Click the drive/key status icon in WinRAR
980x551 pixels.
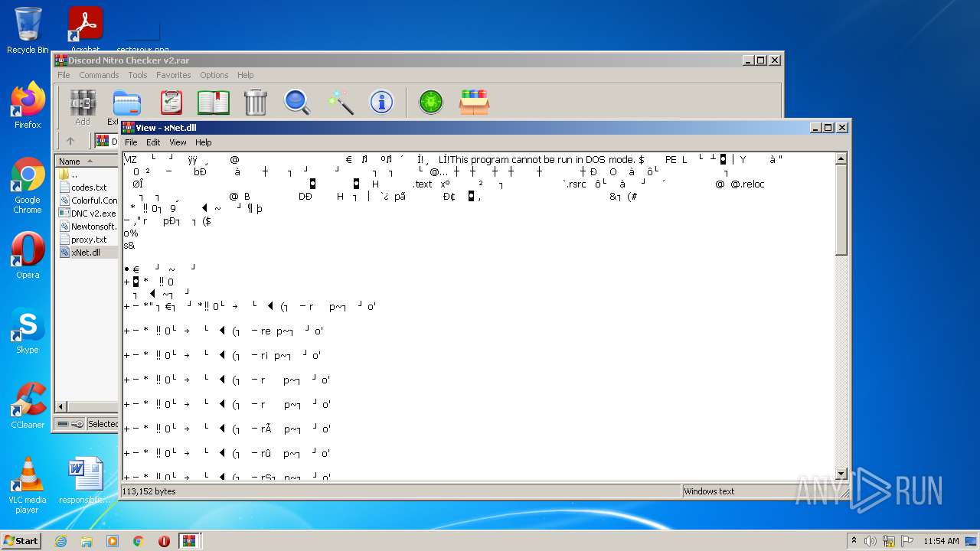[x=70, y=424]
